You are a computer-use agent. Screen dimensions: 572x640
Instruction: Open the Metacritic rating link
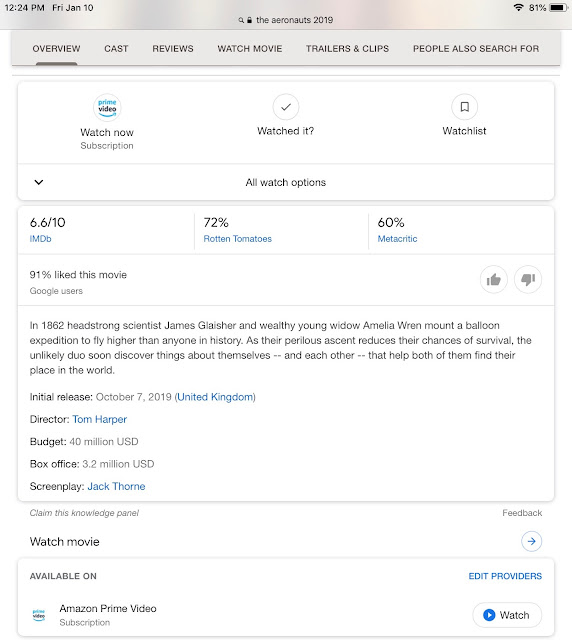pos(397,239)
